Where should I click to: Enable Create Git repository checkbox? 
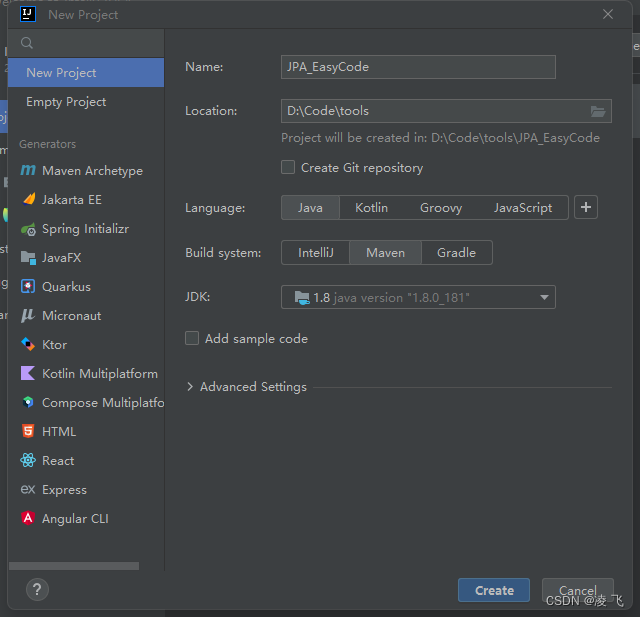point(288,167)
